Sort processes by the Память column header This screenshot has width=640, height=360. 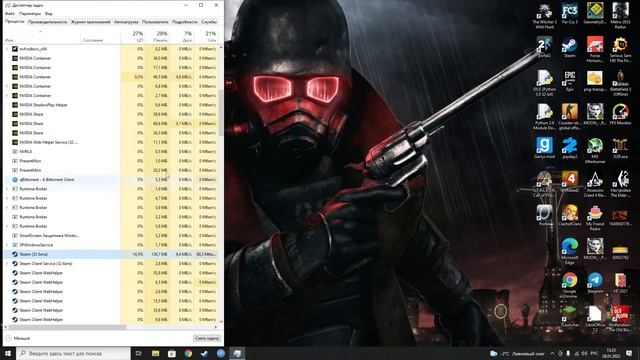click(157, 36)
